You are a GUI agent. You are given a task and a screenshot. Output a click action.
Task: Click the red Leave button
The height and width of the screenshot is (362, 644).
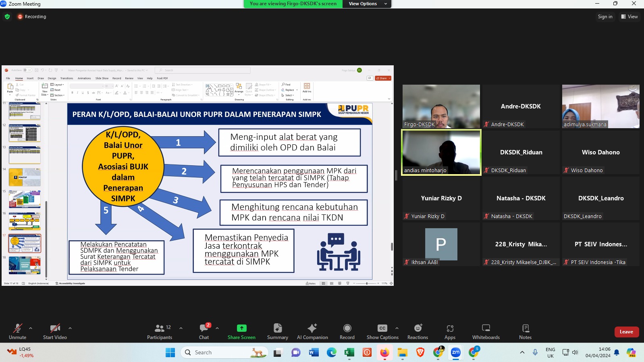(627, 332)
